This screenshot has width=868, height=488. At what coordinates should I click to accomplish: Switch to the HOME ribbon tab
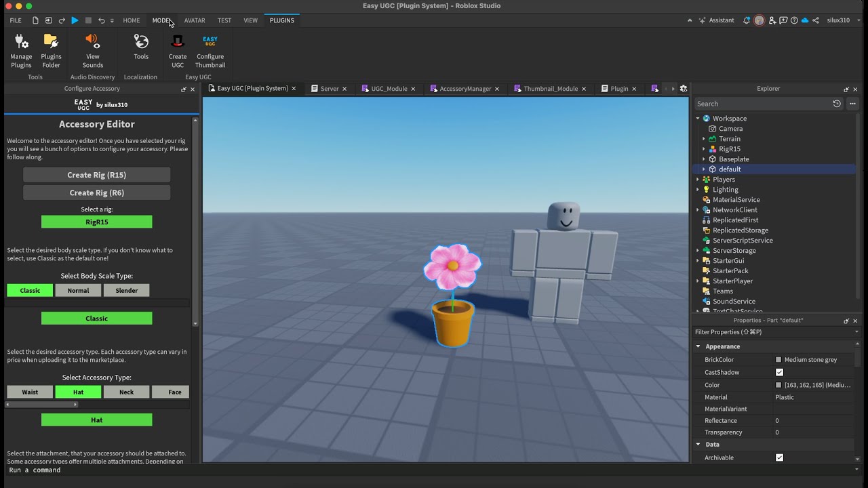pos(131,20)
